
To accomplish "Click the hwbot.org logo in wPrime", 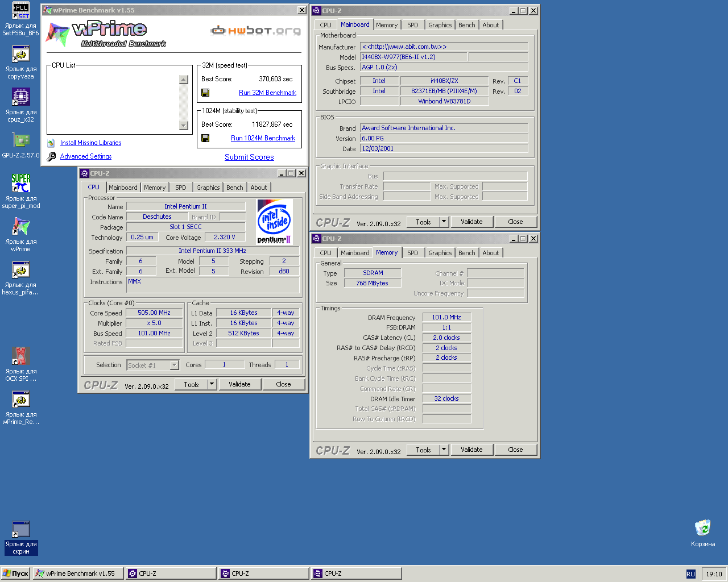I will coord(255,30).
